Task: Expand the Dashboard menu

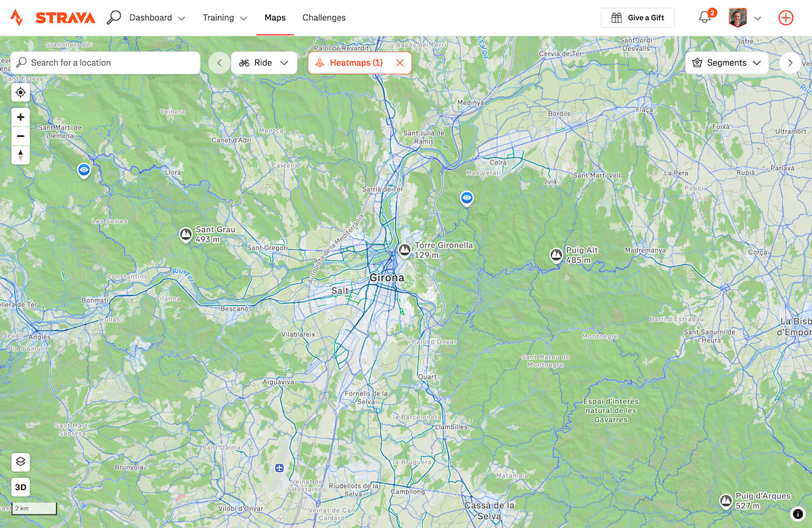Action: 157,18
